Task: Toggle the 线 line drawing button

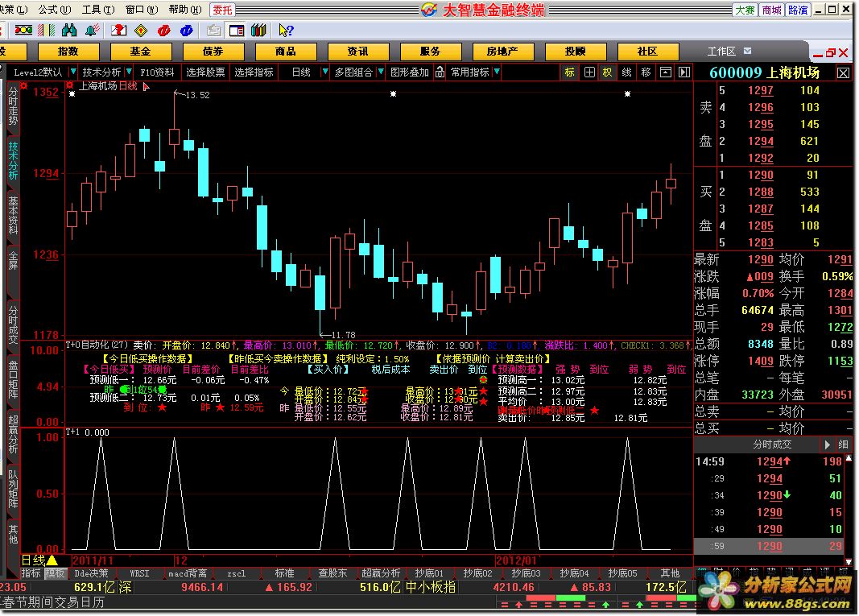Action: (626, 72)
